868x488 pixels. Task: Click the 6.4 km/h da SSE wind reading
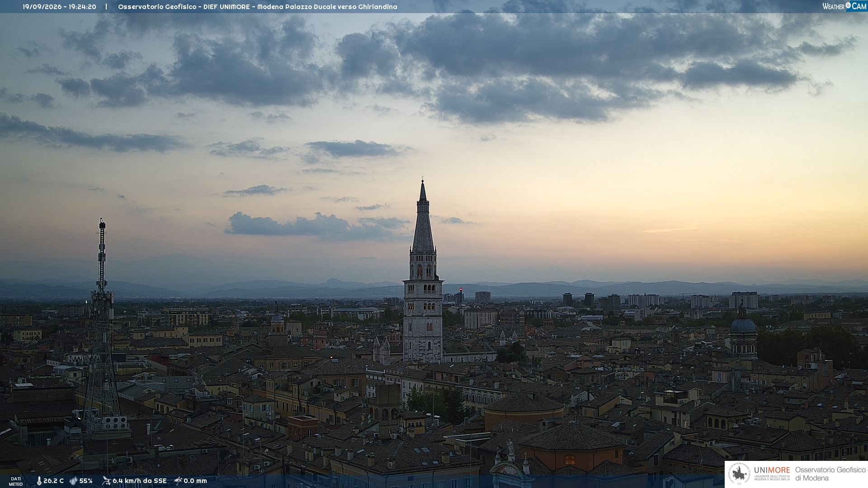click(x=140, y=481)
